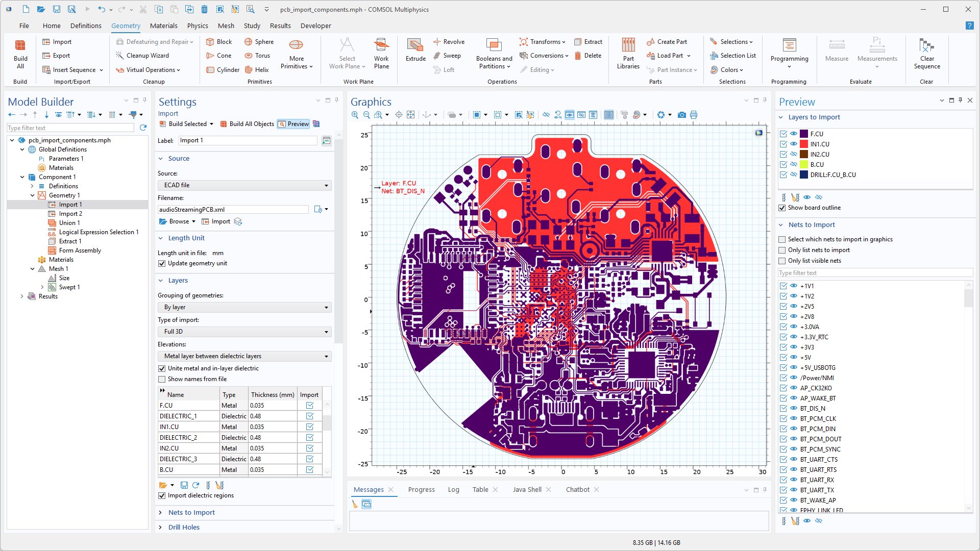Open the File menu
980x551 pixels.
(24, 26)
